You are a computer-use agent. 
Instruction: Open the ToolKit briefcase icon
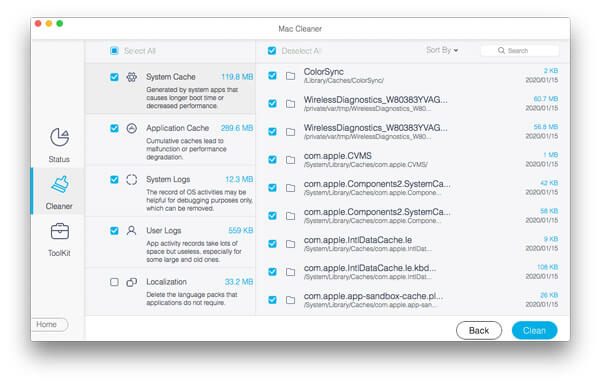coord(60,231)
